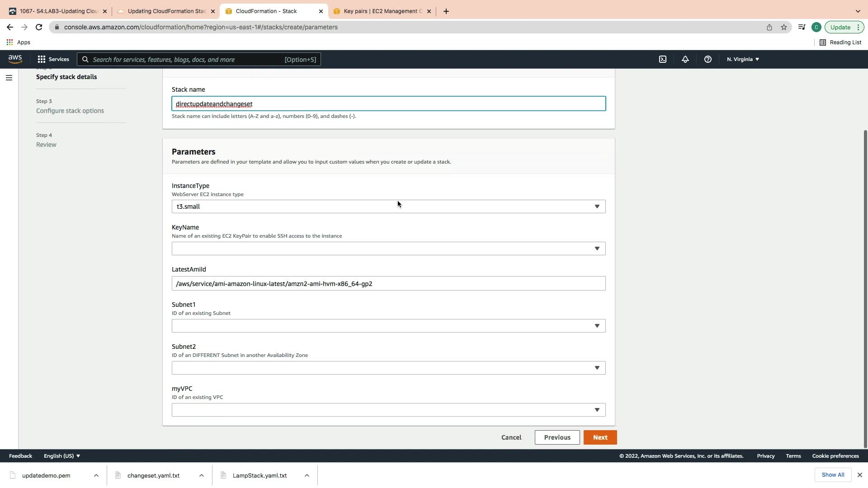This screenshot has width=868, height=488.
Task: Expand the Subnet1 dropdown
Action: (388, 326)
